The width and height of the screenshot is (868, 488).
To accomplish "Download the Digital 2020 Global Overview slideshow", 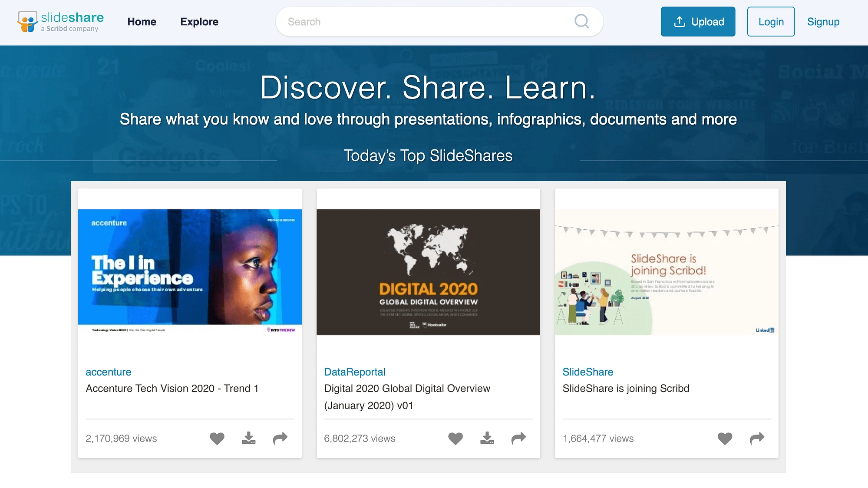I will click(x=487, y=438).
